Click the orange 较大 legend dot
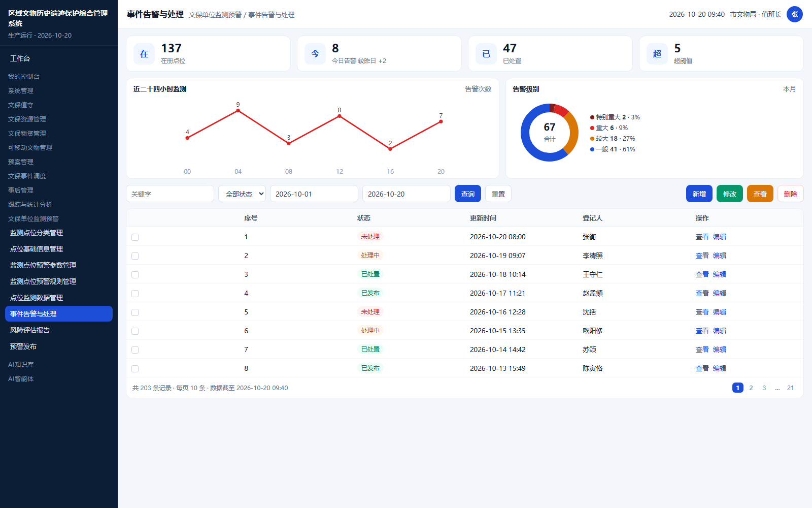The image size is (812, 508). pyautogui.click(x=592, y=139)
